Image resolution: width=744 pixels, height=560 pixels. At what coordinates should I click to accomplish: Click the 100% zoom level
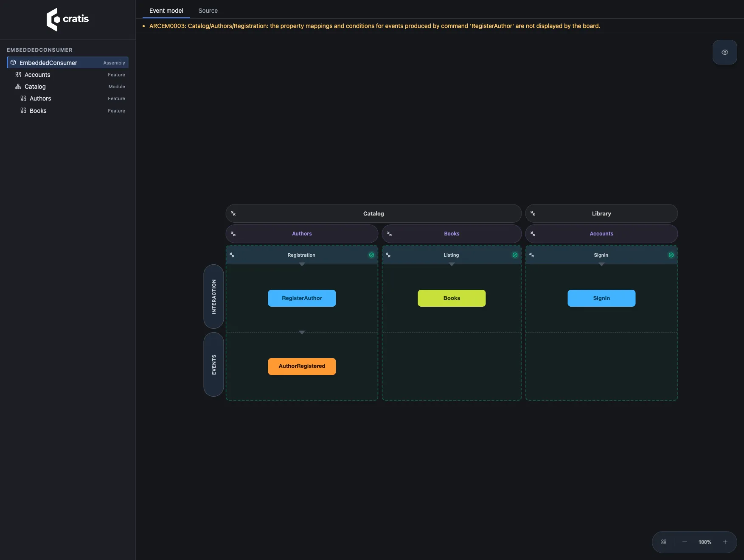pyautogui.click(x=705, y=542)
